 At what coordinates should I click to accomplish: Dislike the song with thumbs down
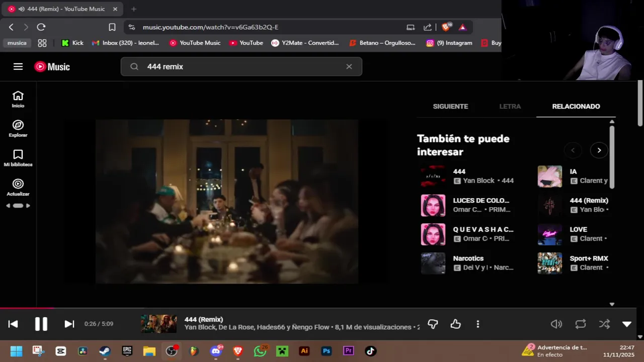click(x=433, y=324)
